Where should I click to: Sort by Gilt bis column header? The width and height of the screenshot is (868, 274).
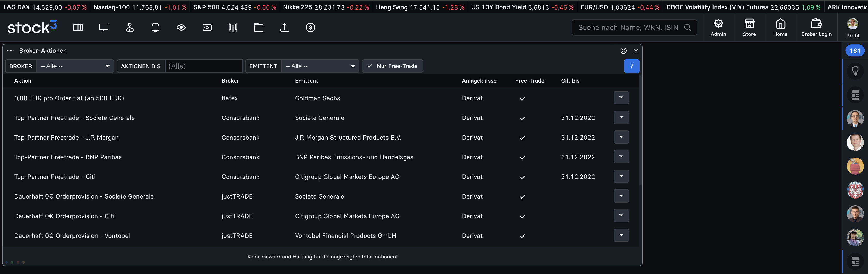570,81
